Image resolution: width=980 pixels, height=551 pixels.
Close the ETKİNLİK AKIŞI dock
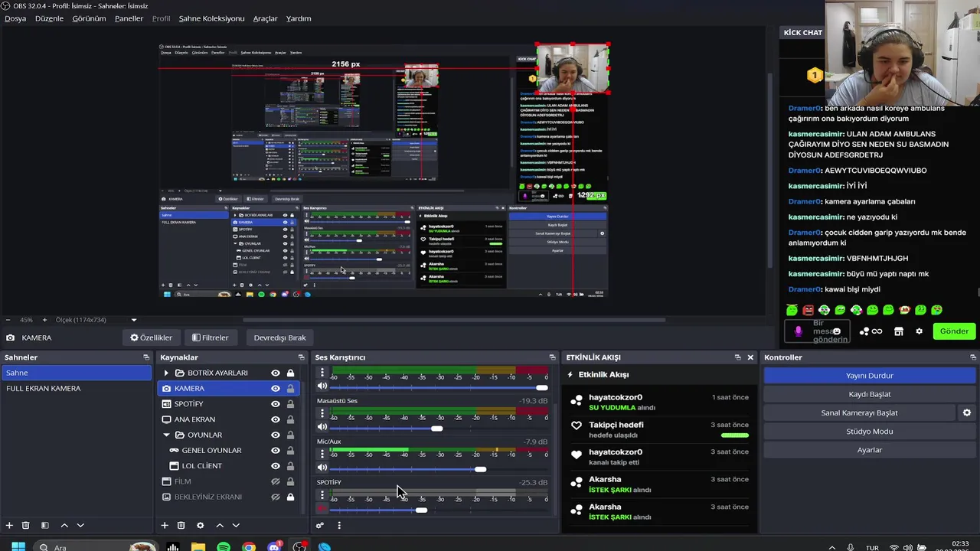tap(750, 357)
